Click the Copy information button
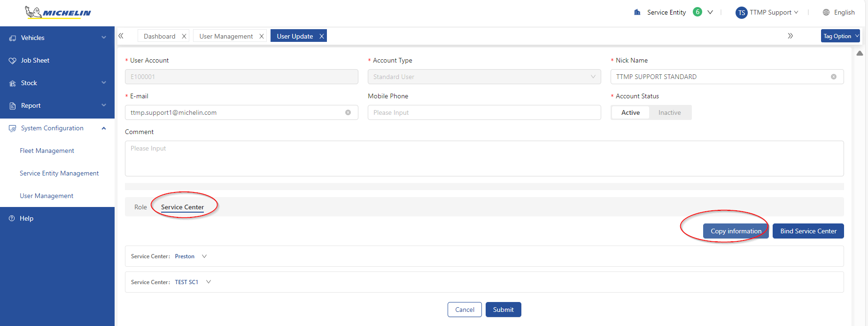Viewport: 868px width, 326px height. click(736, 231)
